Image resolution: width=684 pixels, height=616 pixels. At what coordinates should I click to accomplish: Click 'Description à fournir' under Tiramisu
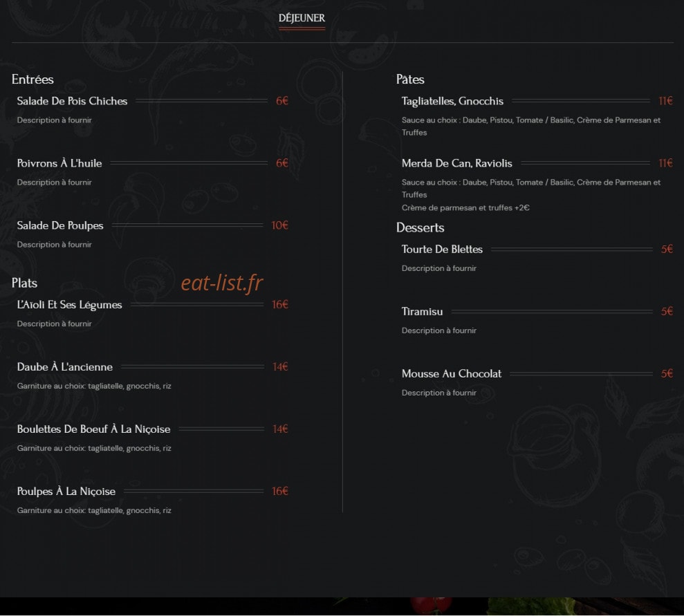tap(439, 331)
